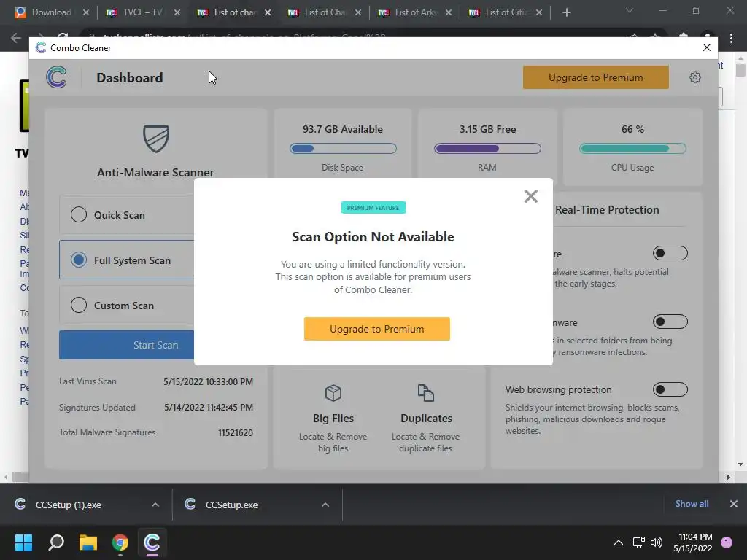Viewport: 747px width, 560px height.
Task: Open the Chrome three-dot menu
Action: click(x=731, y=38)
